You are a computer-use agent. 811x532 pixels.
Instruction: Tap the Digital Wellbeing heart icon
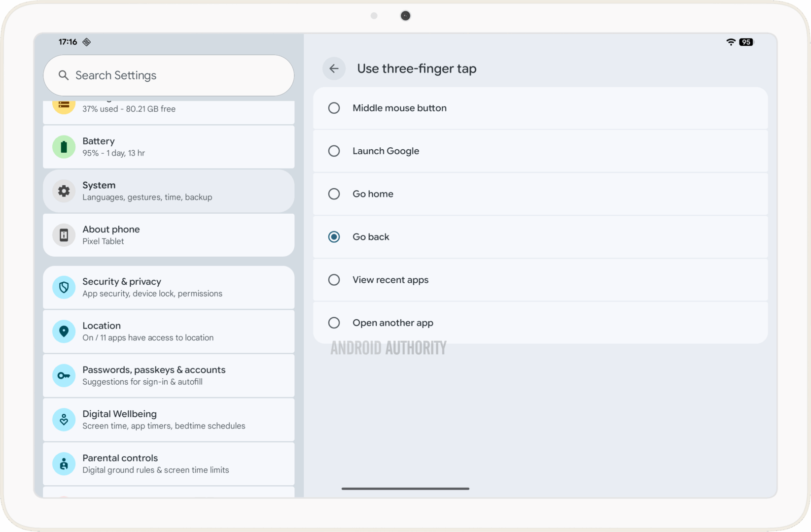[x=64, y=419]
